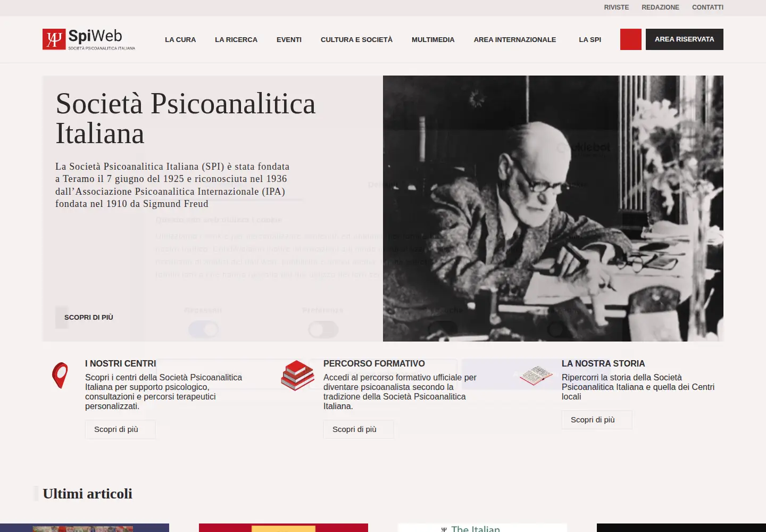Click the heading "Società Psicoanalitica Italiana"
This screenshot has width=766, height=532.
click(x=186, y=118)
